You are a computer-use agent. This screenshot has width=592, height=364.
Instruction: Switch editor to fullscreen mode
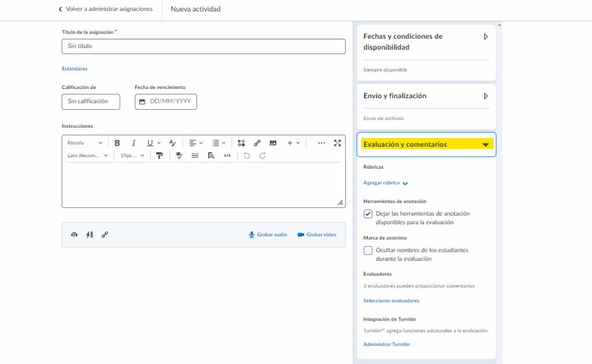[338, 143]
